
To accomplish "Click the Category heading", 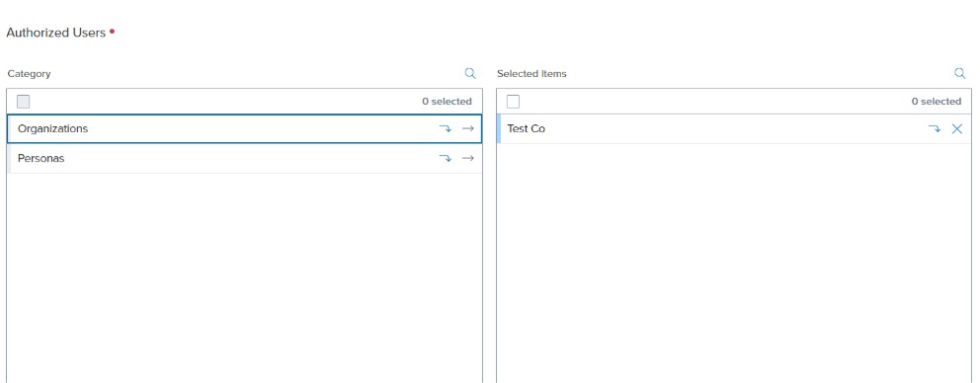I will [29, 74].
